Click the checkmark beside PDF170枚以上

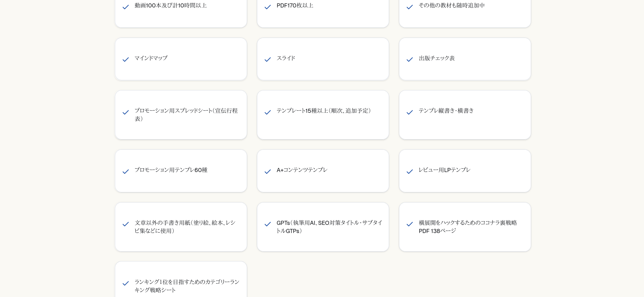(267, 7)
